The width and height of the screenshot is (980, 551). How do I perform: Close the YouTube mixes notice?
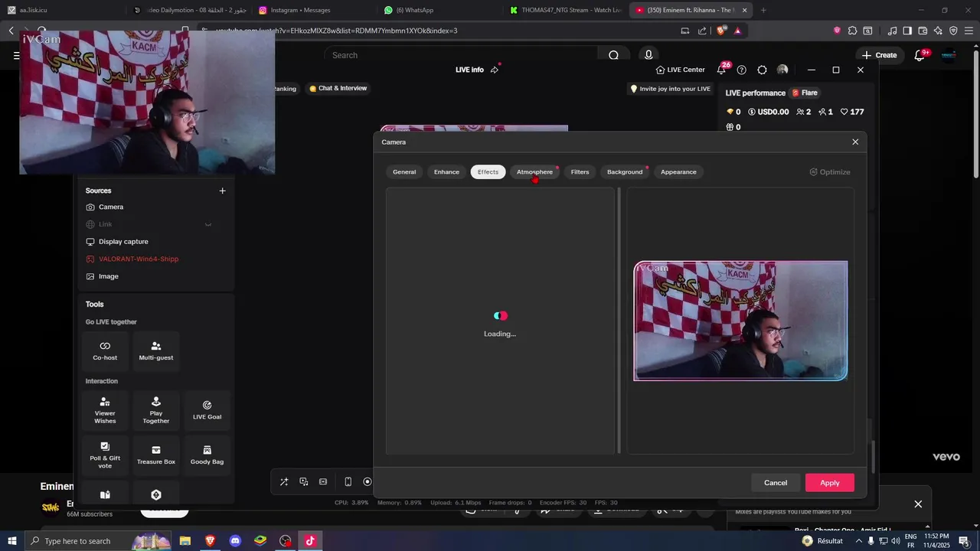pos(918,504)
